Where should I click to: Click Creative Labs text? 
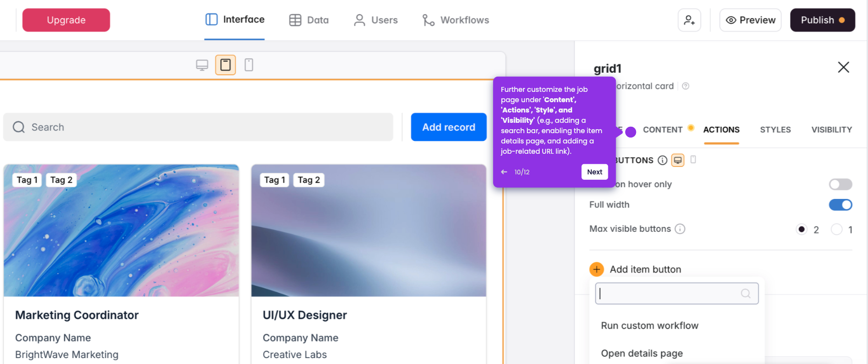coord(295,355)
